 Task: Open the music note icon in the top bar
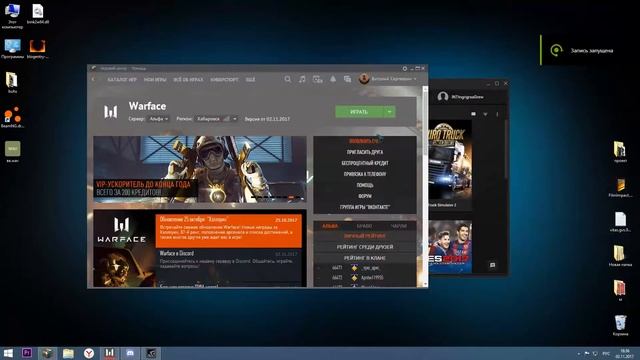click(x=302, y=79)
